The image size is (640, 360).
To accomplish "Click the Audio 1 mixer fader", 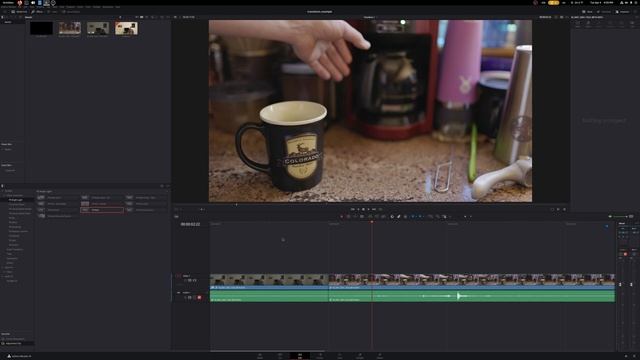I will pos(620,284).
